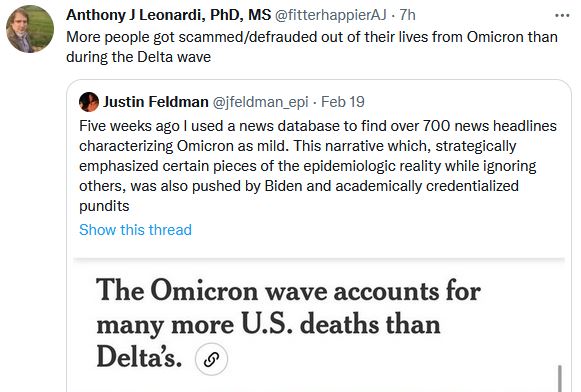Click the 'during the Delta wave' tweet line
This screenshot has height=392, width=581.
point(139,57)
